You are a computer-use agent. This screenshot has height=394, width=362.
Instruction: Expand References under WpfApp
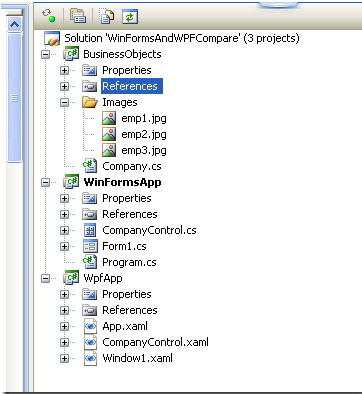click(64, 310)
